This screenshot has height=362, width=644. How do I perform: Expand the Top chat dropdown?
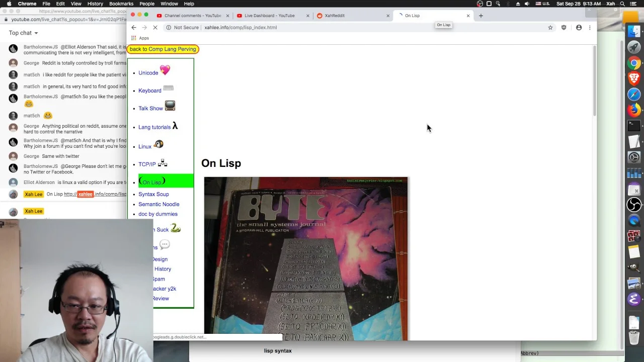tap(24, 33)
